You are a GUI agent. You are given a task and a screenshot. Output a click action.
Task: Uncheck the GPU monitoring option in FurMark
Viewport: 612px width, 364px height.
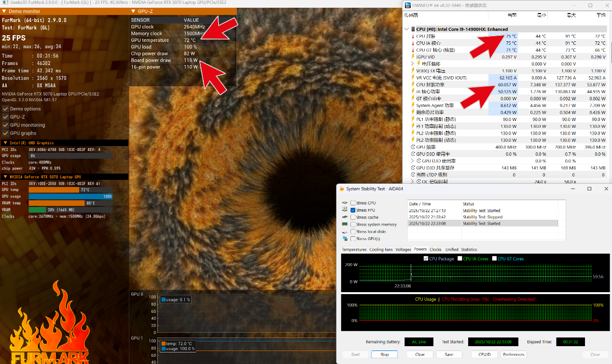click(x=6, y=125)
